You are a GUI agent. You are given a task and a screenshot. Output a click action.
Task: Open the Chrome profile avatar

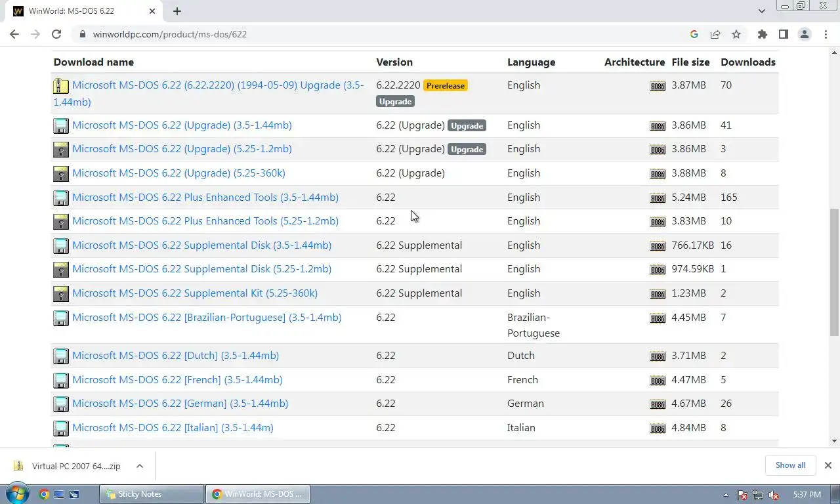point(804,34)
